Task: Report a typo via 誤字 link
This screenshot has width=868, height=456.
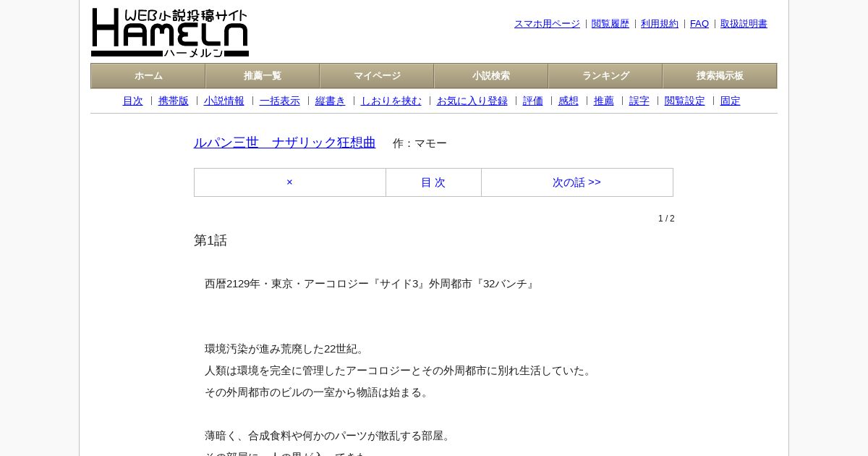Action: pos(639,101)
